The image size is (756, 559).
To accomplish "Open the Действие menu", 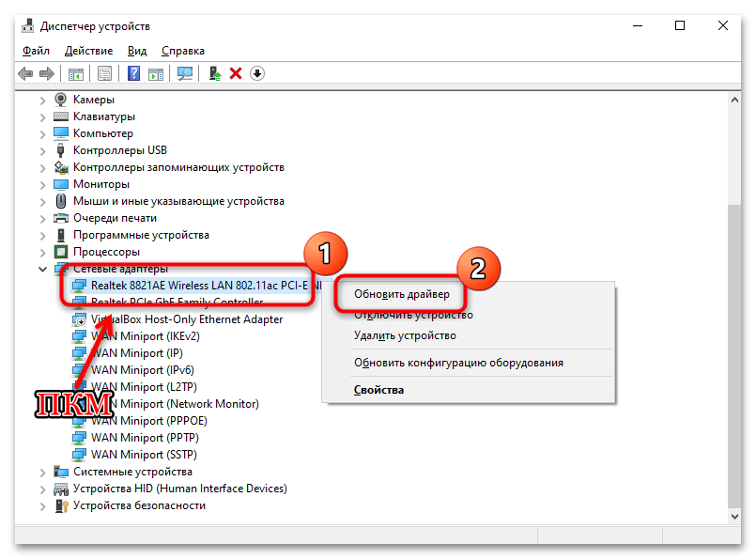I will click(90, 51).
